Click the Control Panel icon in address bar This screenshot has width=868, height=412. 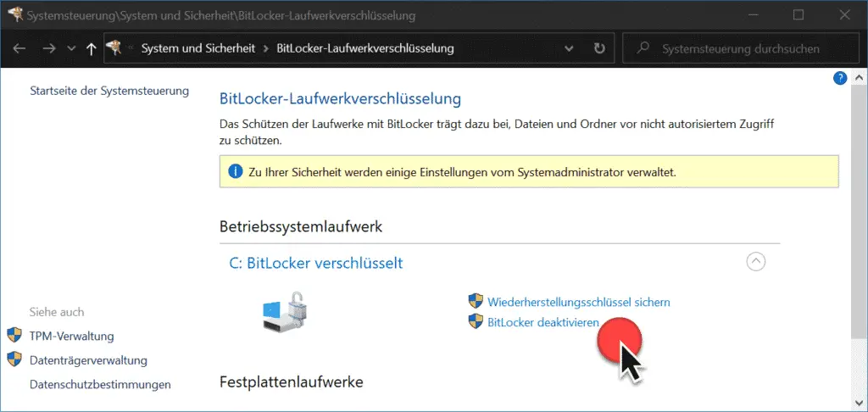pos(114,48)
